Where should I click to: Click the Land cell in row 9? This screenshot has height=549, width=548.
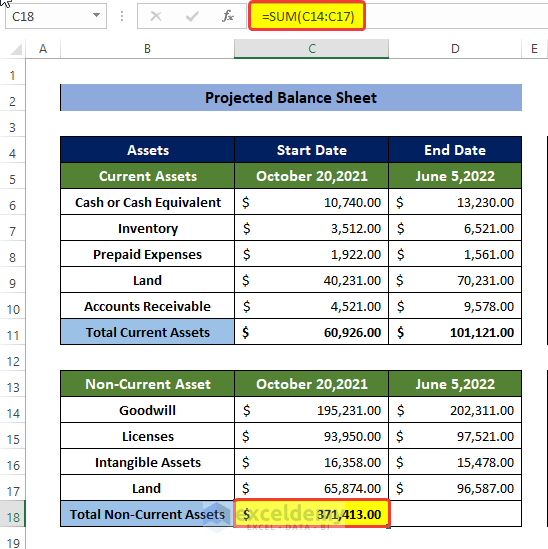point(147,280)
